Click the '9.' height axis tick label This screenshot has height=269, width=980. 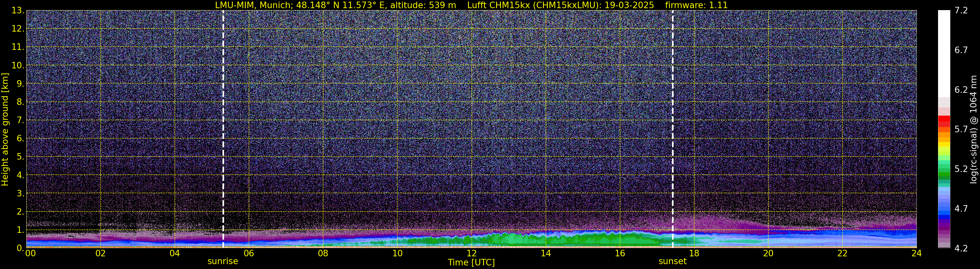tap(20, 83)
